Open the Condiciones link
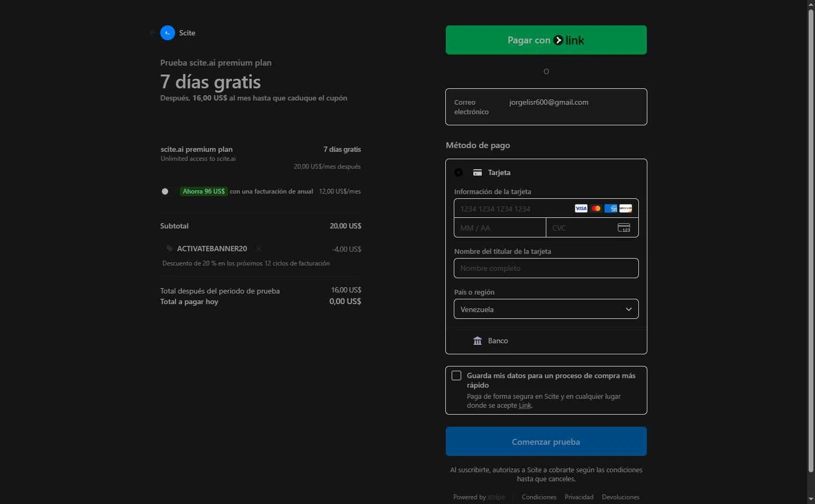The image size is (815, 504). (539, 497)
